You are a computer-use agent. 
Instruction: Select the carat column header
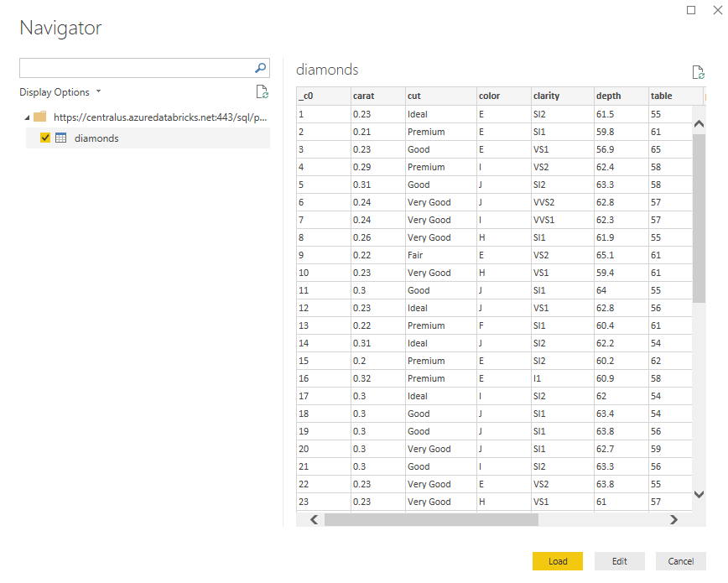pos(378,96)
